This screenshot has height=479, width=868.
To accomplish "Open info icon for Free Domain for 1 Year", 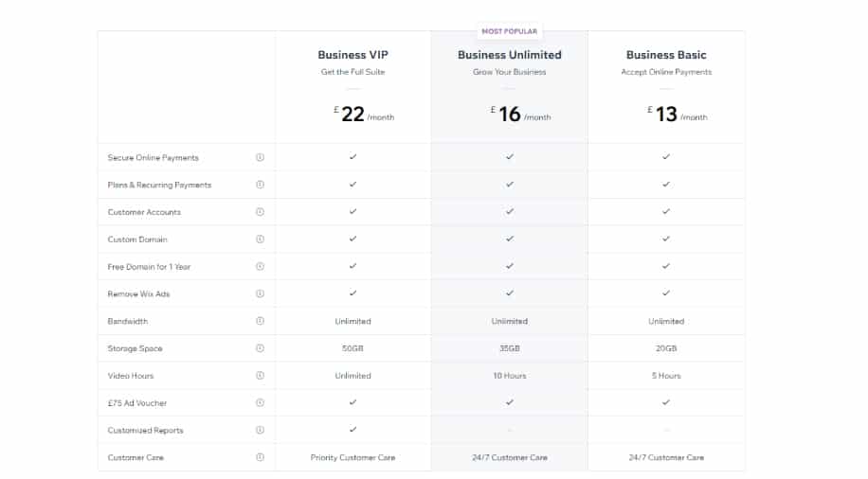I will (260, 266).
